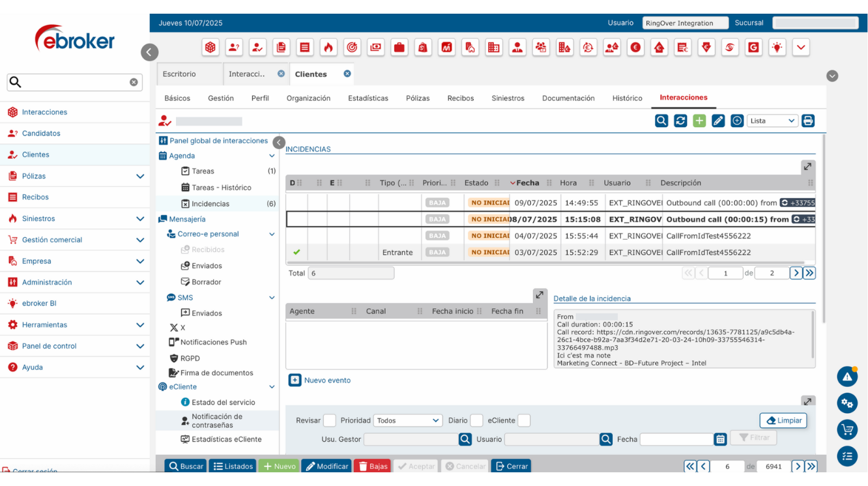
Task: Click the expand arrows icon on the incidents grid
Action: [807, 167]
